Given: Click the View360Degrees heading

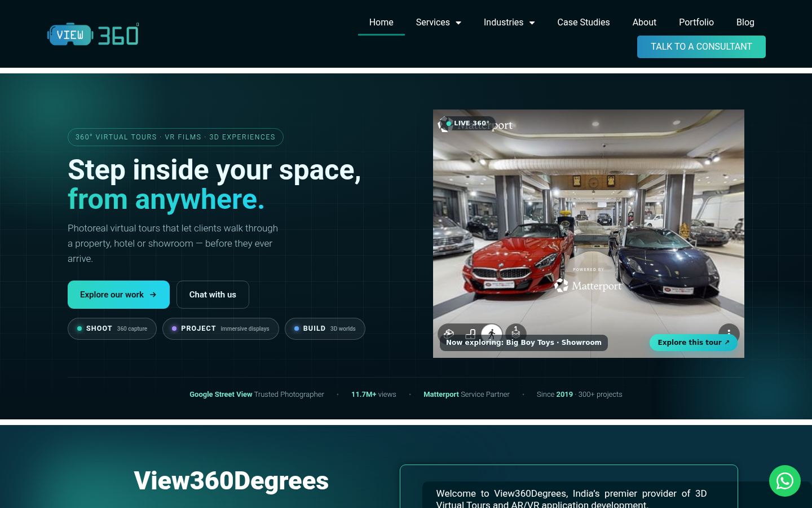Looking at the screenshot, I should (231, 481).
